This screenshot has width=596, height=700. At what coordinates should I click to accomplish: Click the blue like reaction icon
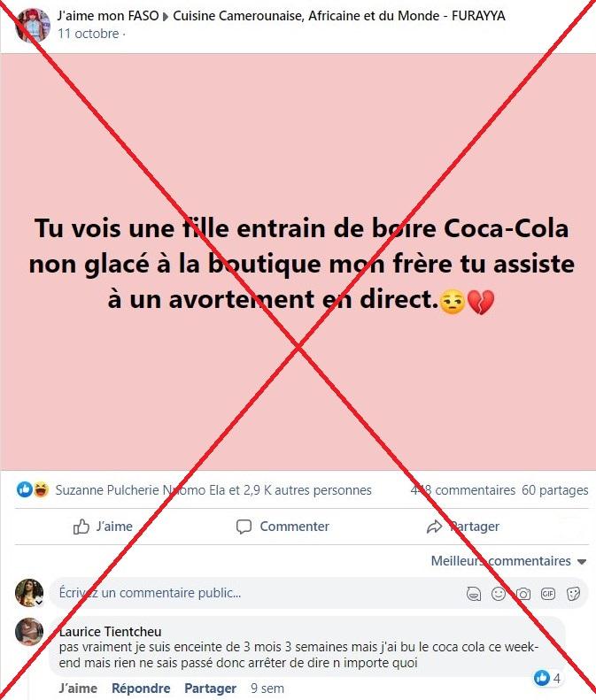(24, 489)
